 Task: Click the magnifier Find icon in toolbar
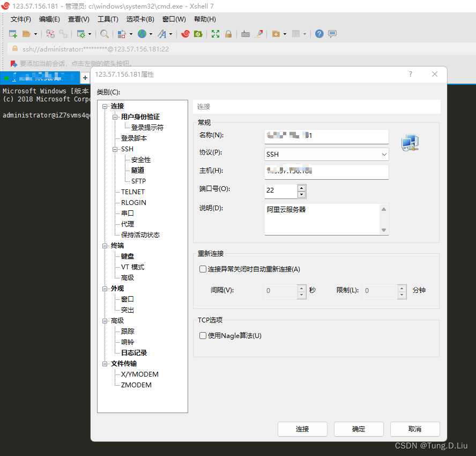(x=105, y=34)
